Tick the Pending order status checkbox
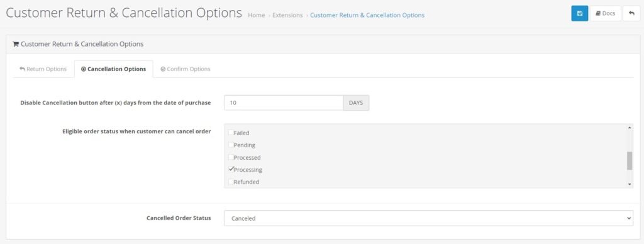The width and height of the screenshot is (644, 244). [x=231, y=145]
